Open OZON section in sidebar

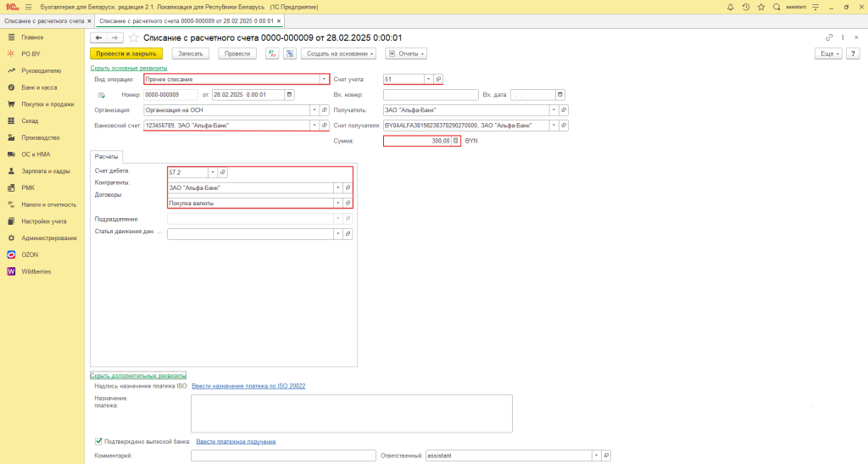tap(30, 254)
